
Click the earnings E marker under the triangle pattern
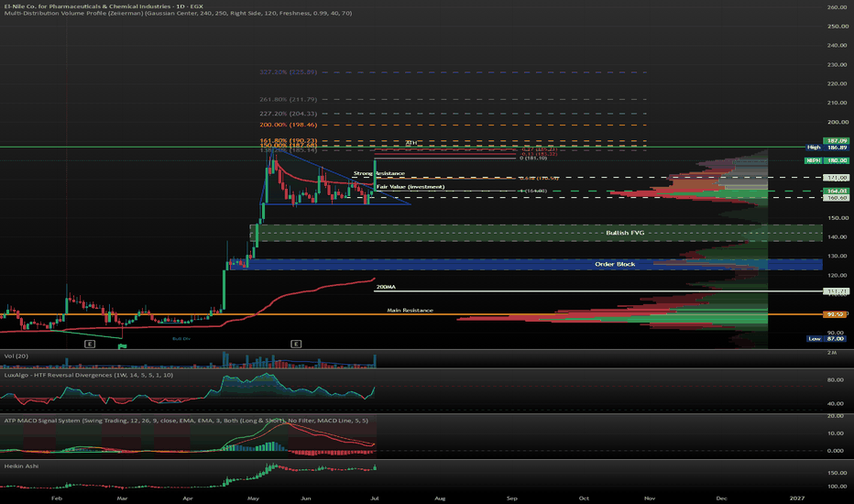296,344
